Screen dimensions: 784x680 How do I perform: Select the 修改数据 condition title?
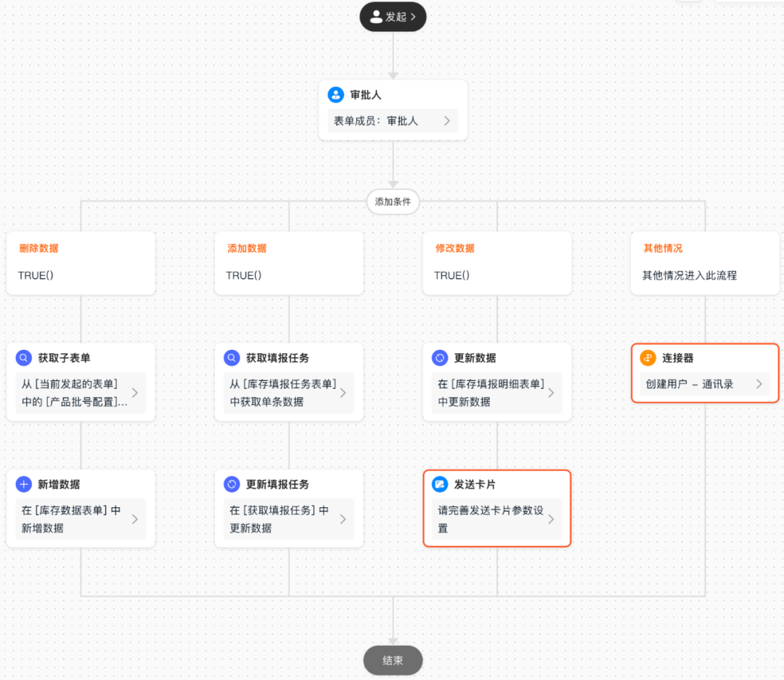(455, 248)
